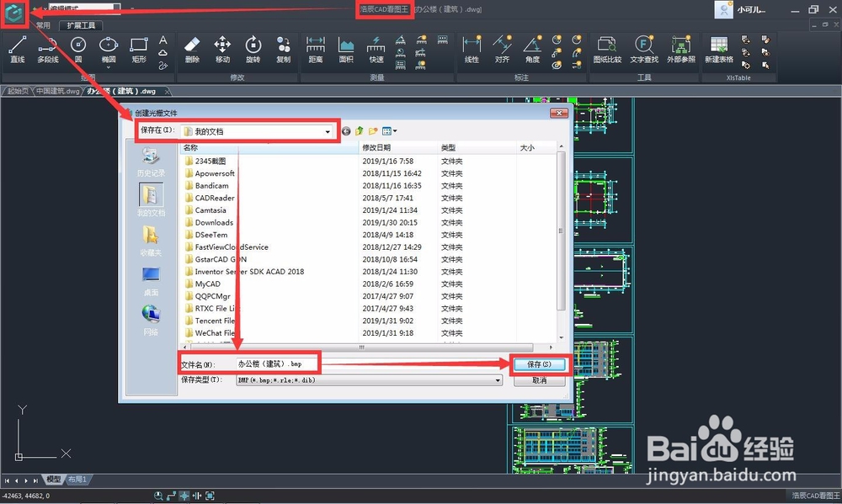Switch to the 常用 ribbon tab

43,25
